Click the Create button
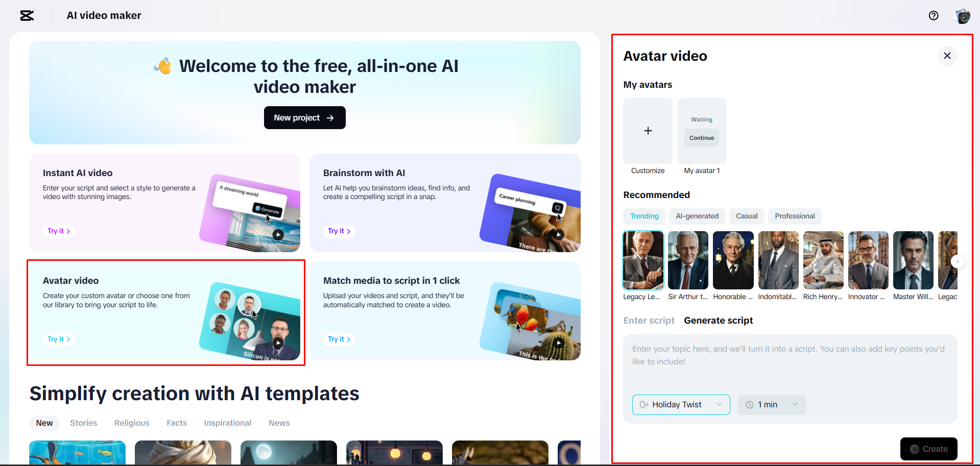The height and width of the screenshot is (466, 980). pyautogui.click(x=928, y=449)
